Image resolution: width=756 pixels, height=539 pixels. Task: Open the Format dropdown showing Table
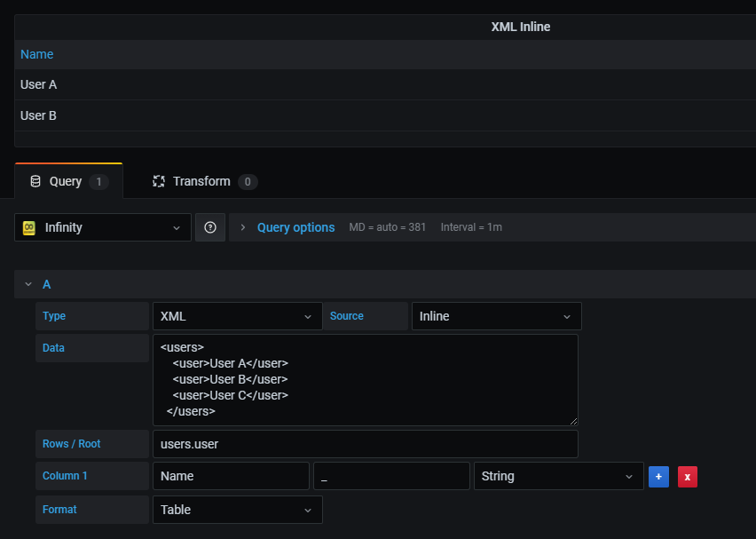[237, 509]
